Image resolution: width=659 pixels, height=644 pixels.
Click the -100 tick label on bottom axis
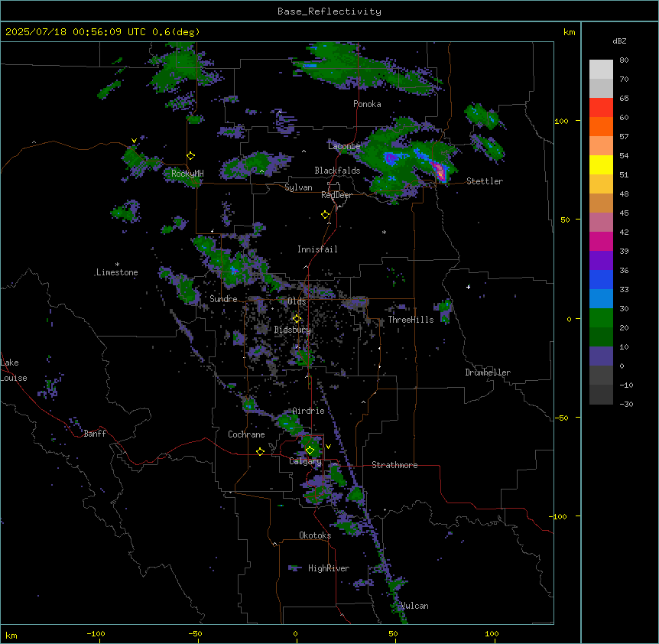coord(96,633)
